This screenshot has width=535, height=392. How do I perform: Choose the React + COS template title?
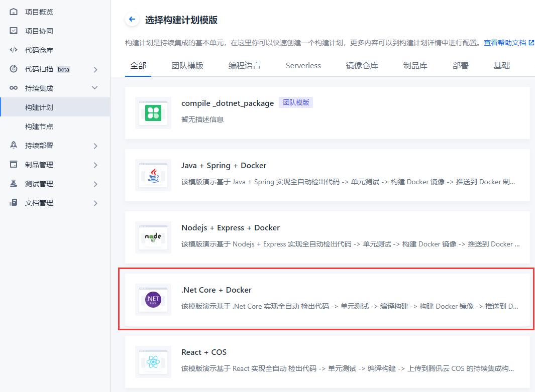click(204, 352)
